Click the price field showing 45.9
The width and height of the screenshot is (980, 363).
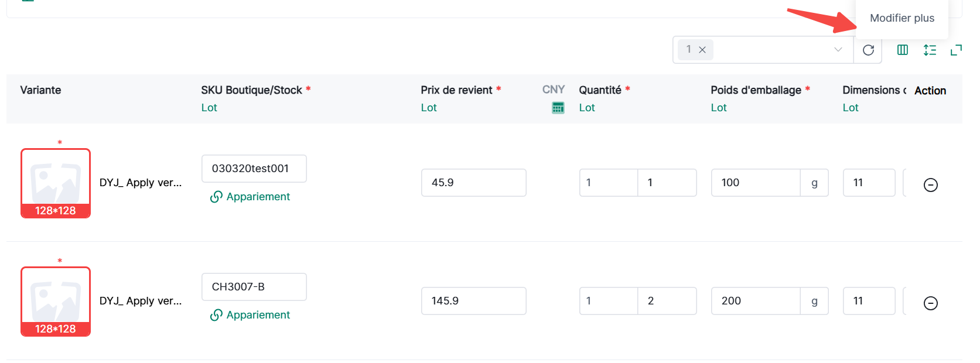[x=473, y=183]
